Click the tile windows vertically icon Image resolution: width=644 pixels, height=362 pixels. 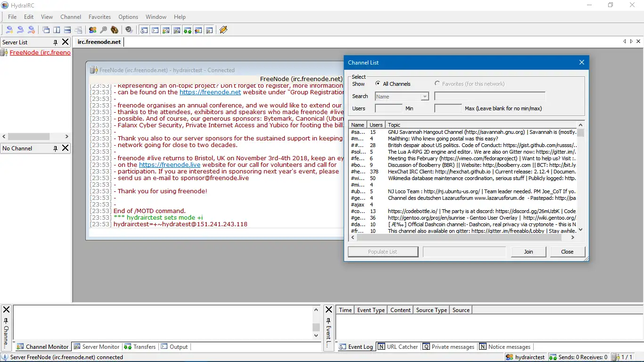57,30
